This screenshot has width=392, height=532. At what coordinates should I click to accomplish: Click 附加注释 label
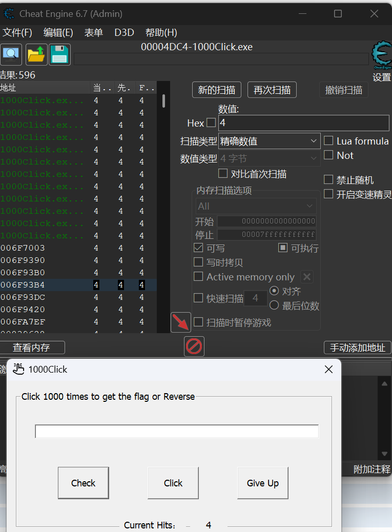point(372,469)
